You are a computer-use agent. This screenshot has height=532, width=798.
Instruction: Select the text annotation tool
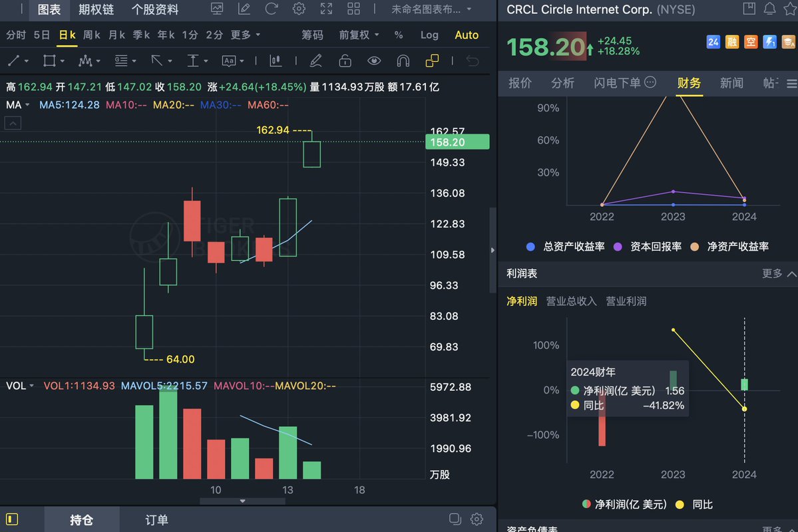coord(229,61)
